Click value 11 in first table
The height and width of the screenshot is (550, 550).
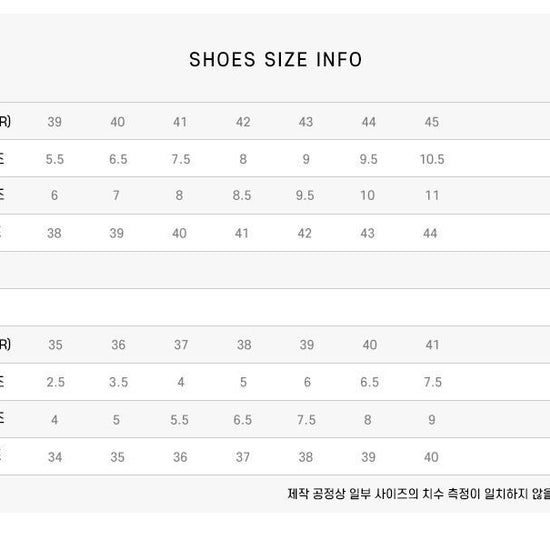432,195
